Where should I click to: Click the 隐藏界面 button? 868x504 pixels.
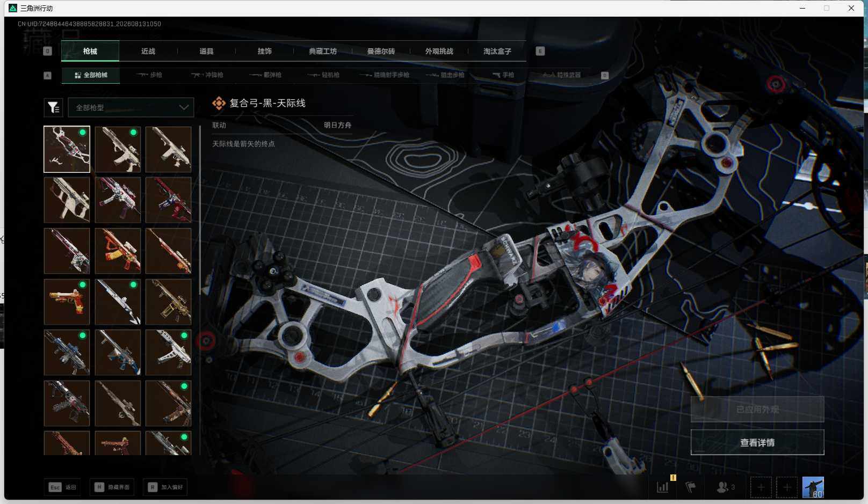tap(112, 487)
